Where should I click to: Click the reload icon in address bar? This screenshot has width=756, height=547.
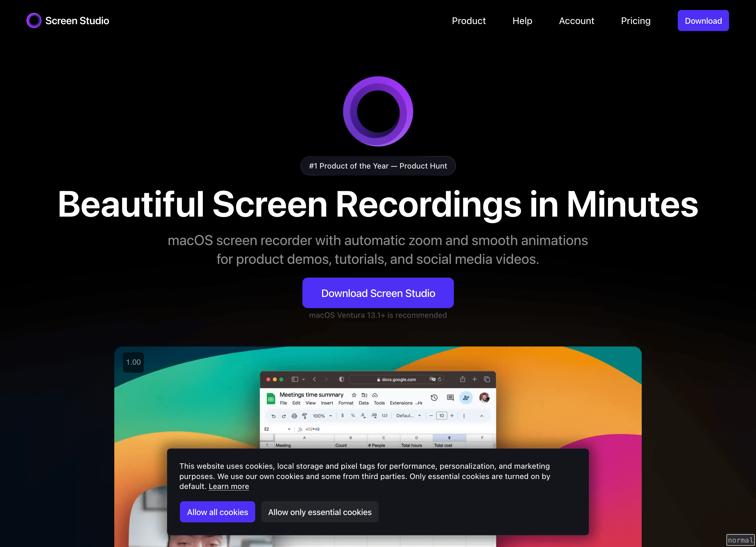(440, 379)
